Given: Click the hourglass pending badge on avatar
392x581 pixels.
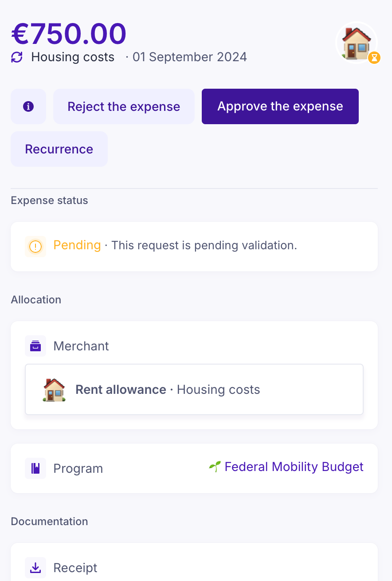Looking at the screenshot, I should [x=374, y=57].
